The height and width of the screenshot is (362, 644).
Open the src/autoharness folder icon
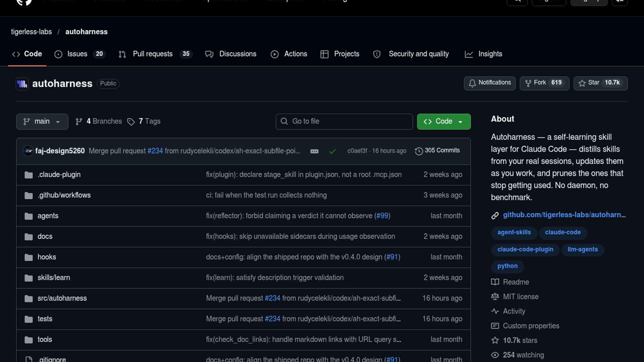coord(29,299)
